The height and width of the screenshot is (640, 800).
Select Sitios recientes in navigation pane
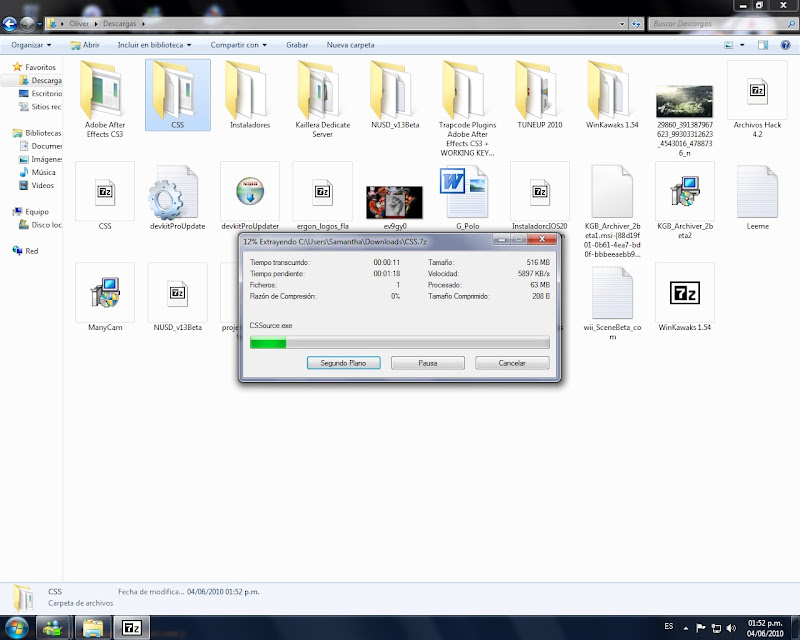[40, 107]
